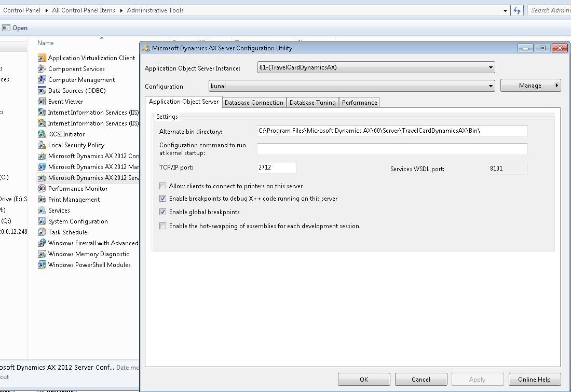Launch the Component Services icon

pos(76,68)
